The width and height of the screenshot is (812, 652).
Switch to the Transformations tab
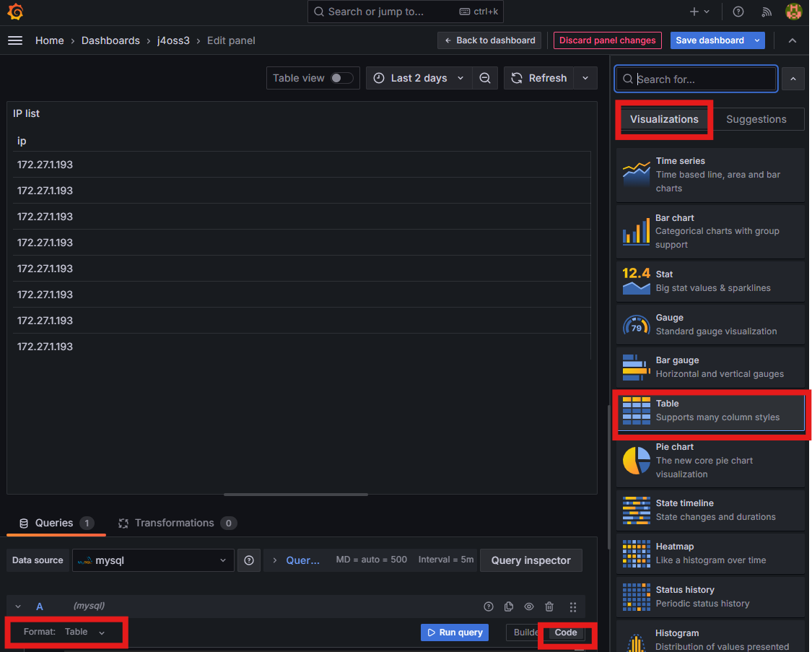[176, 523]
